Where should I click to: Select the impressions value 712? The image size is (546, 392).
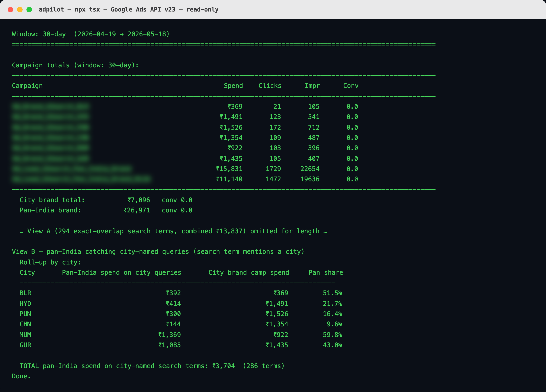[x=314, y=127]
